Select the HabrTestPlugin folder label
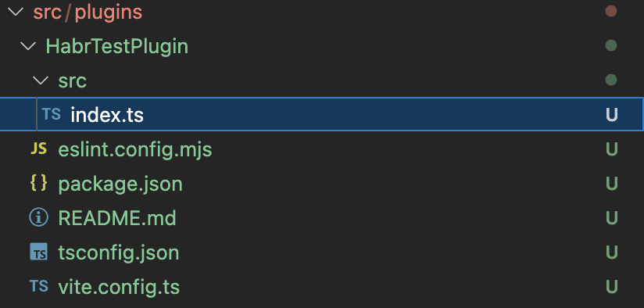644x308 pixels. point(117,46)
